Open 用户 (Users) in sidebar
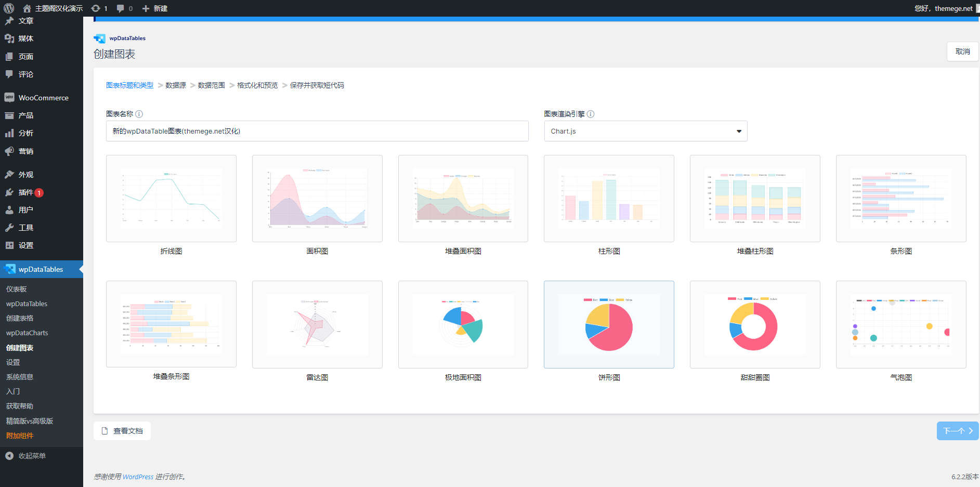980x487 pixels. (42, 210)
